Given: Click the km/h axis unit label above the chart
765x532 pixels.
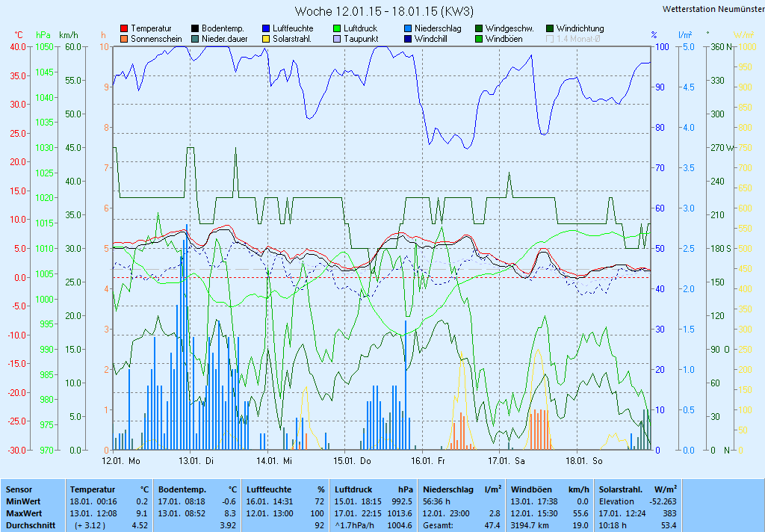Looking at the screenshot, I should pos(68,35).
